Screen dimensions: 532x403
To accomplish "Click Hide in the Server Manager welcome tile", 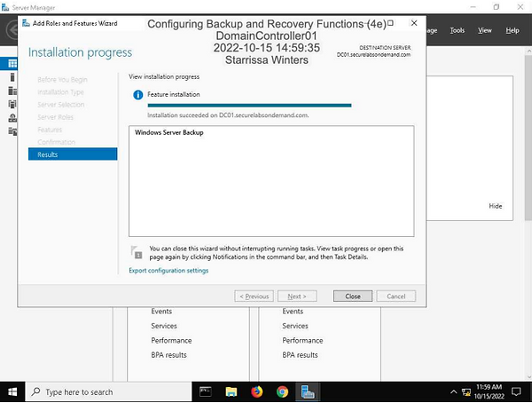I will (x=496, y=206).
